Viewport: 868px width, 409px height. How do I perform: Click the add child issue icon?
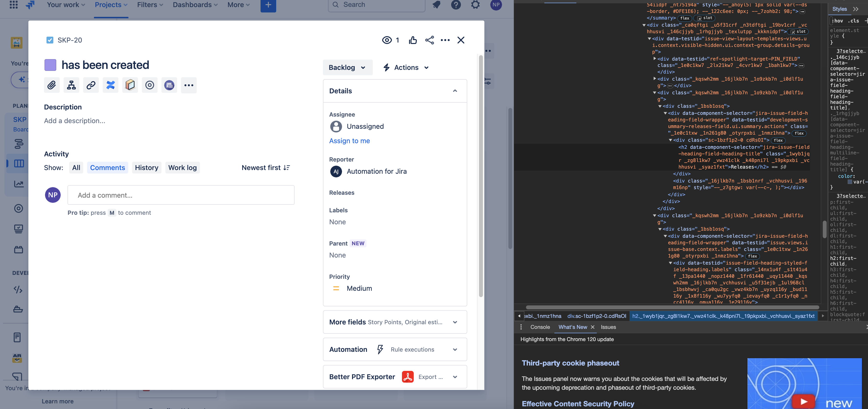[71, 85]
